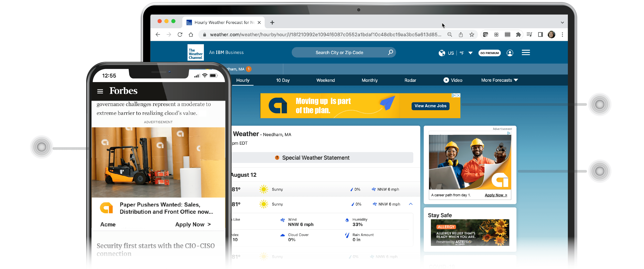Image resolution: width=644 pixels, height=269 pixels.
Task: Tap Paper Pushers Wanted ad headline
Action: pos(166,208)
